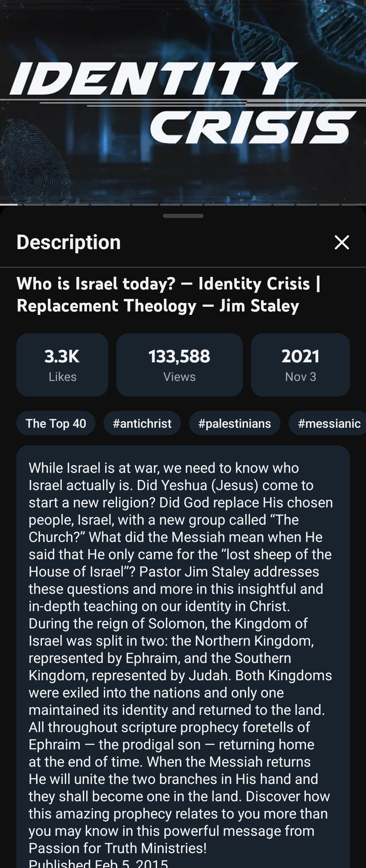Tap the 133,588 Views stat box
The image size is (366, 868).
click(x=179, y=365)
